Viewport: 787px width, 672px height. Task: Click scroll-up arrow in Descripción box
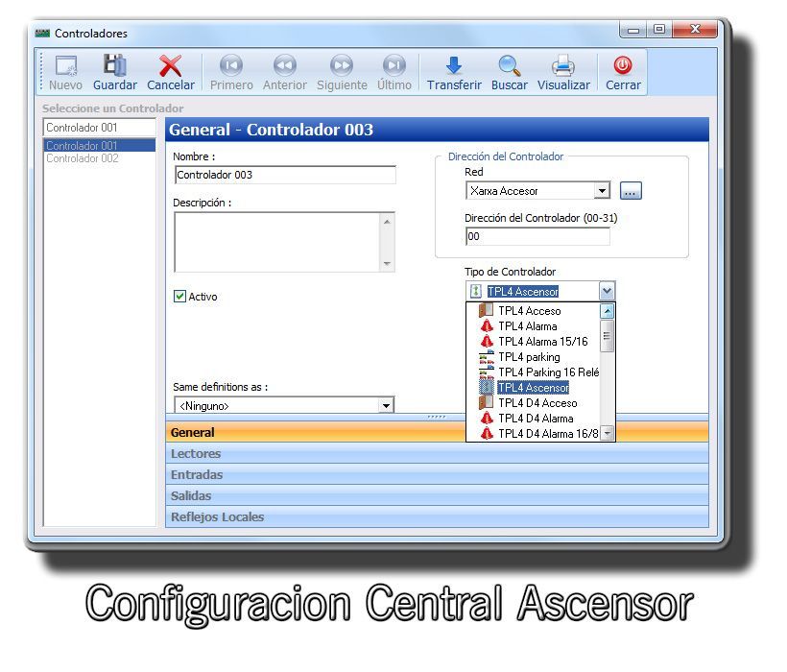coord(387,222)
